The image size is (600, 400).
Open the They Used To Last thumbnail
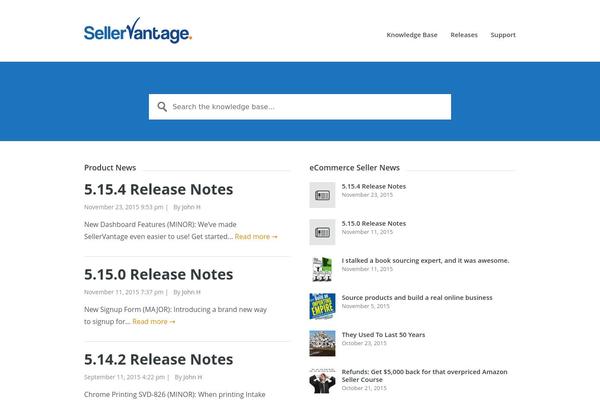322,343
